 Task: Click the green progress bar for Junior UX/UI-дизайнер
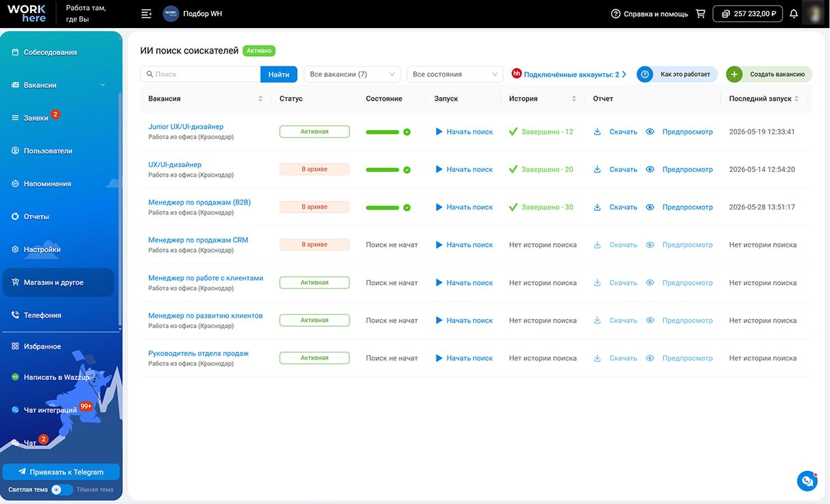tap(382, 132)
